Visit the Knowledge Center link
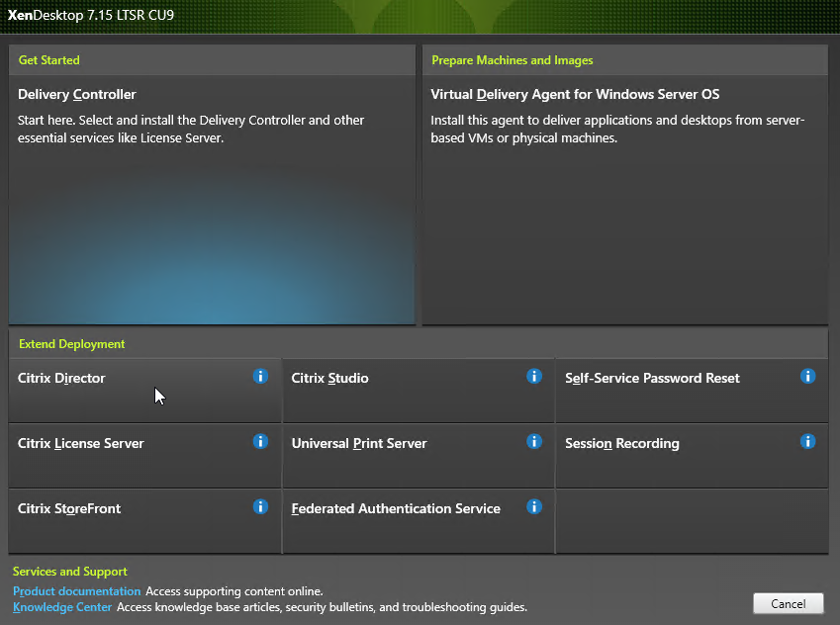The width and height of the screenshot is (840, 625). (x=62, y=607)
